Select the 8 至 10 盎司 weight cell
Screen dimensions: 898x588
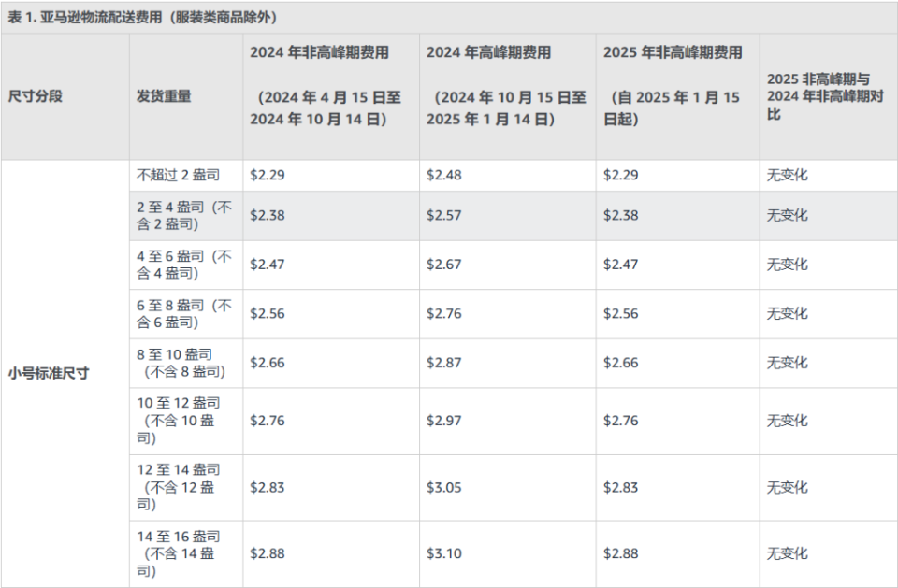pos(181,363)
